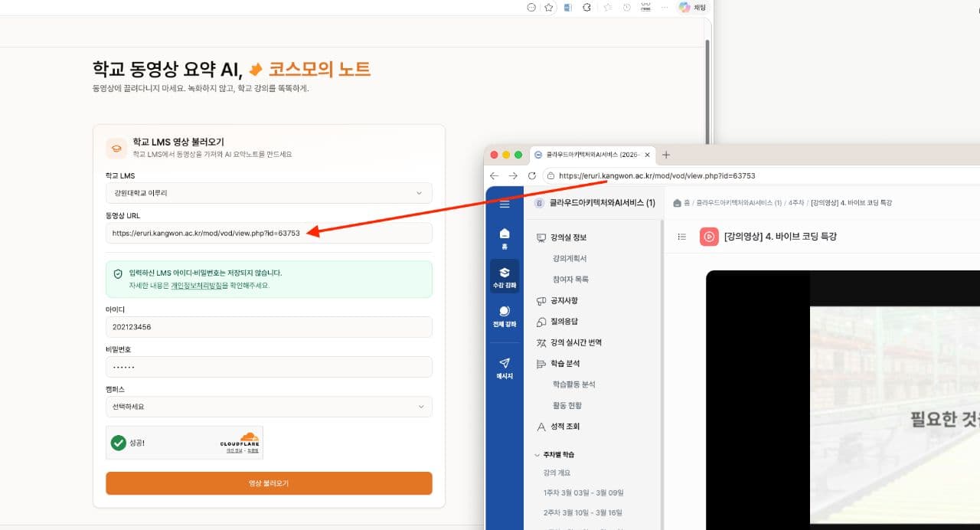
Task: Click the browser forward arrow in LMS window
Action: pyautogui.click(x=513, y=175)
